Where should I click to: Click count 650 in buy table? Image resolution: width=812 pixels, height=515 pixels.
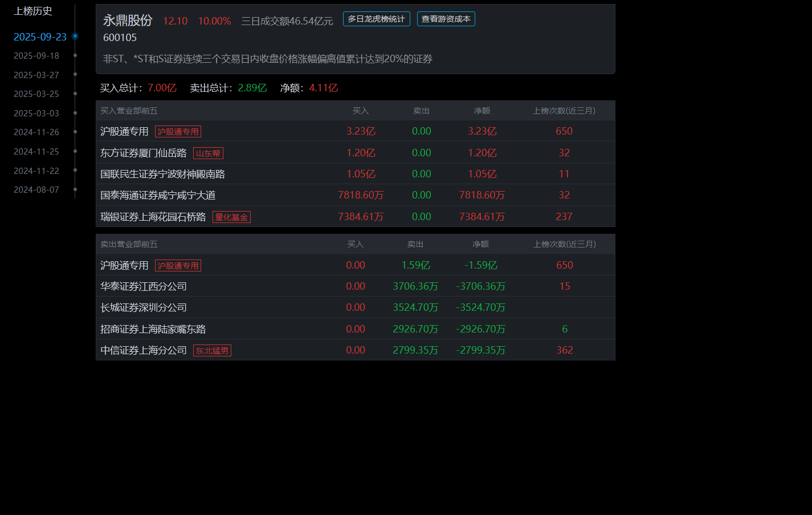pyautogui.click(x=564, y=131)
